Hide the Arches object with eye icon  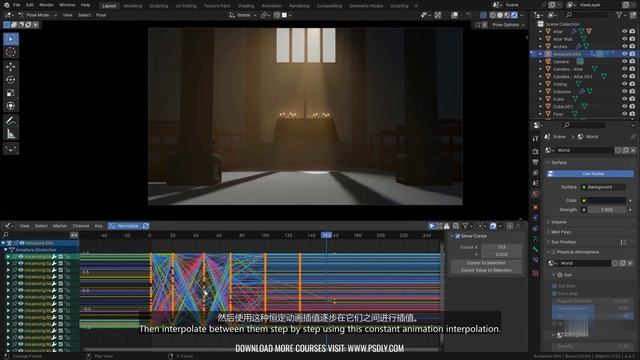(624, 47)
